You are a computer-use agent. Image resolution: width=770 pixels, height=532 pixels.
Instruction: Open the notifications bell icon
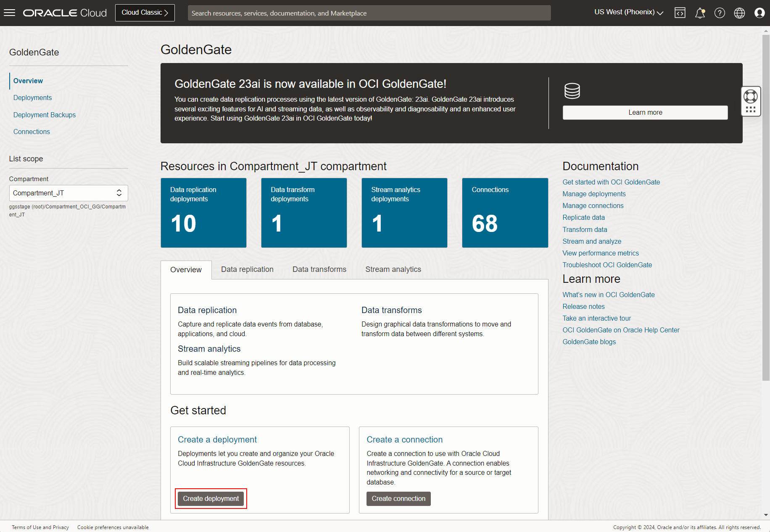coord(700,13)
